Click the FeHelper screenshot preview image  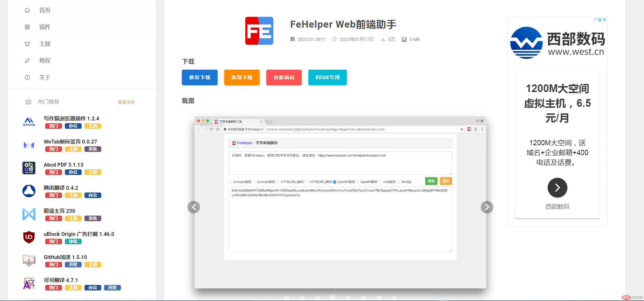pos(340,202)
